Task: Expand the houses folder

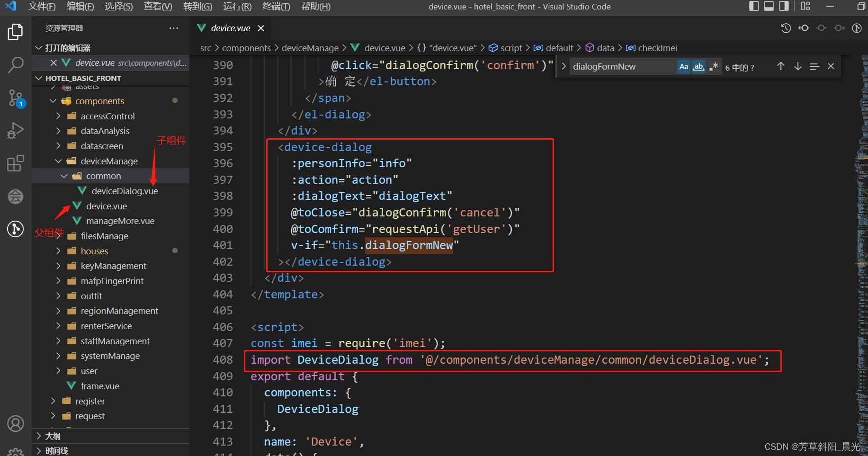Action: point(58,251)
